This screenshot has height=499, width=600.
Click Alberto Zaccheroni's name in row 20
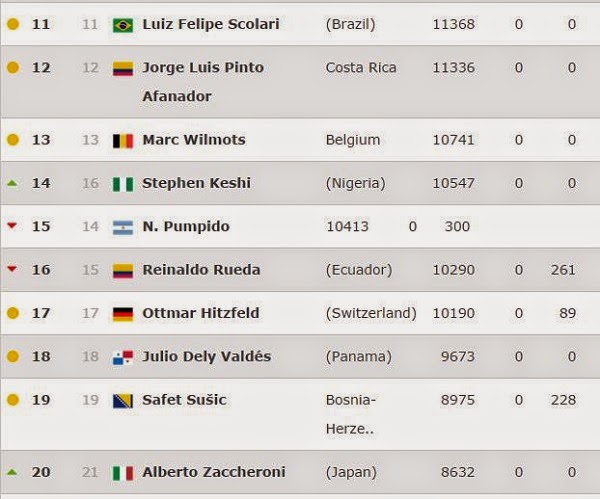tap(213, 472)
